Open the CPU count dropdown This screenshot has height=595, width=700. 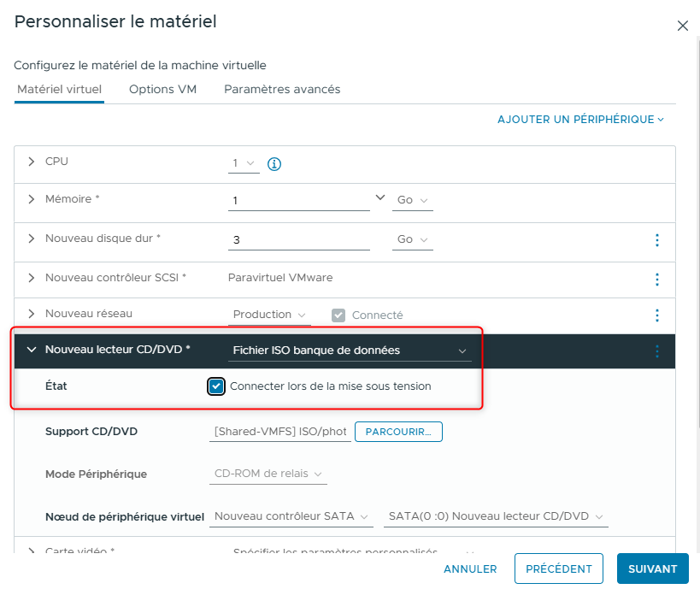tap(244, 163)
